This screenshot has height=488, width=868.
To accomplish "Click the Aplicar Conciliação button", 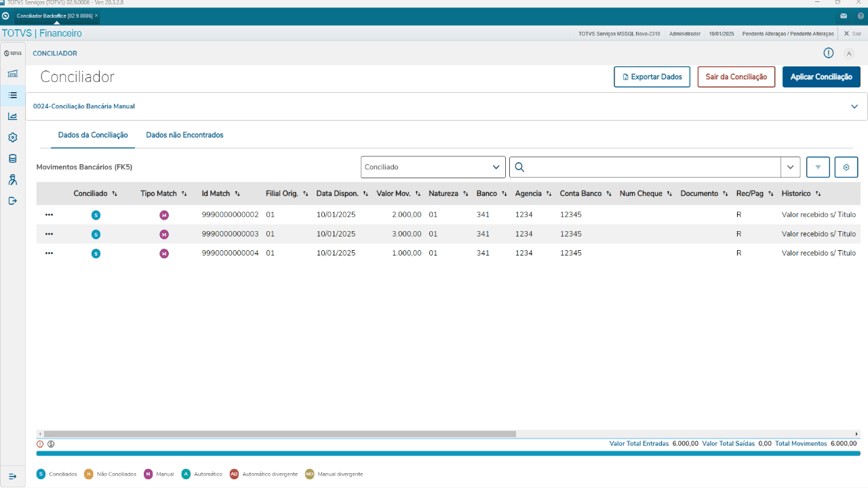I will pyautogui.click(x=821, y=77).
